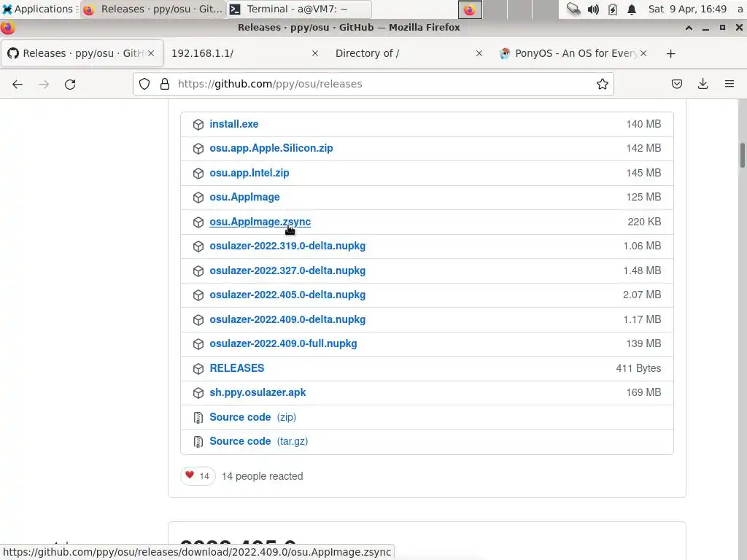Download osu.app.Apple.Silicon.zip
Image resolution: width=747 pixels, height=560 pixels.
click(271, 148)
